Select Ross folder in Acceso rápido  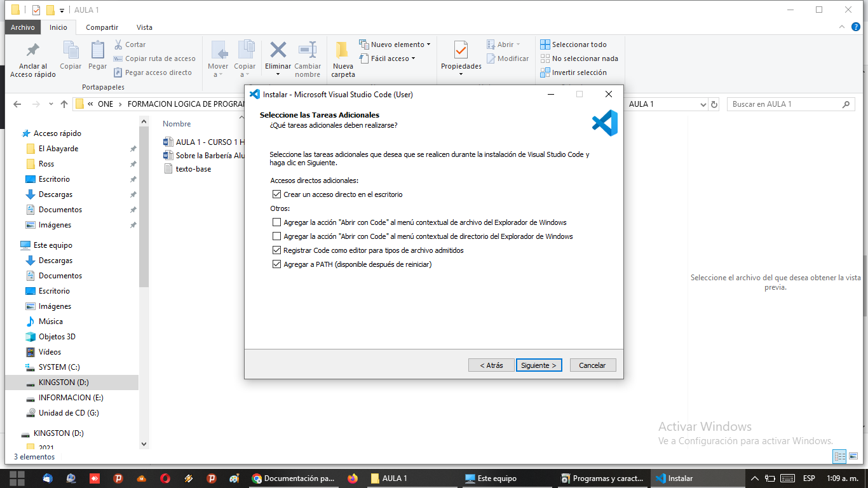(46, 164)
